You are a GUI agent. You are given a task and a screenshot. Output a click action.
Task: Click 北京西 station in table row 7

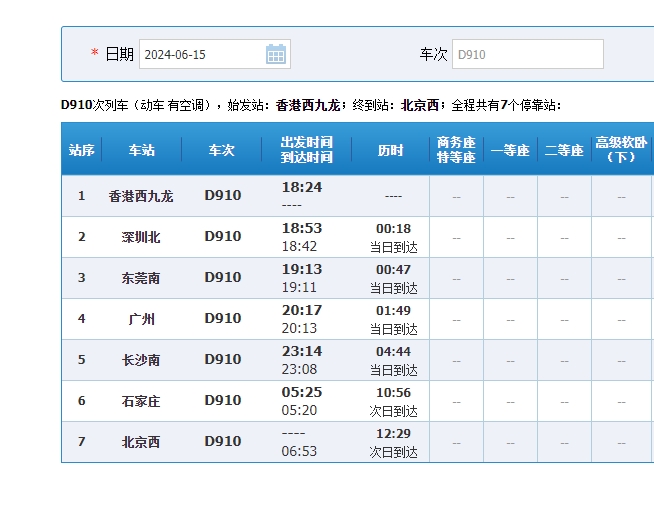click(x=141, y=442)
